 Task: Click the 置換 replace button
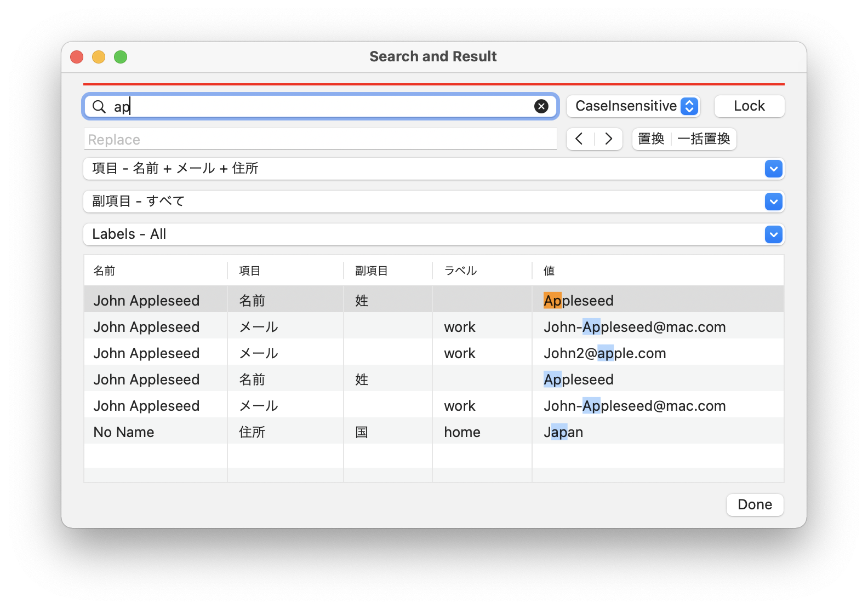click(x=651, y=139)
